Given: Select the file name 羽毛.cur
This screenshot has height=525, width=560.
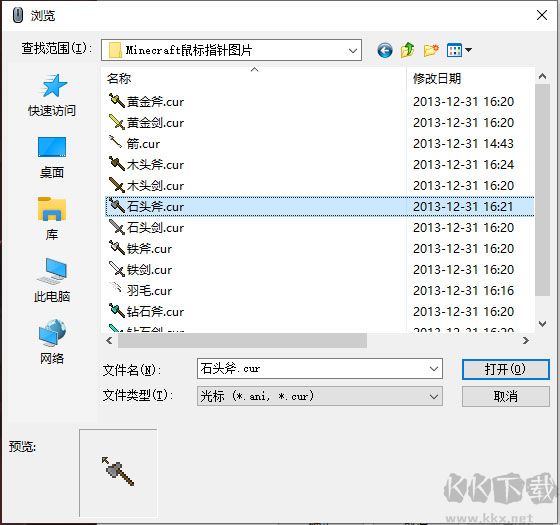Looking at the screenshot, I should [149, 291].
